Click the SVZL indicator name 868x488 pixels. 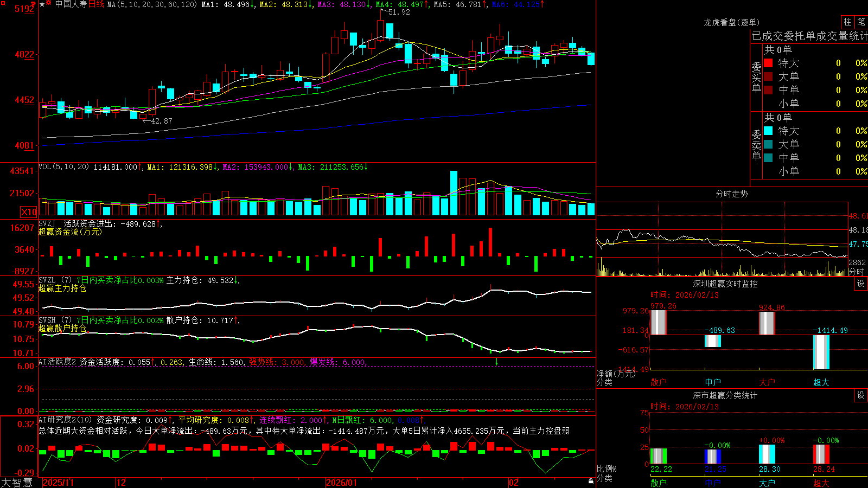(47, 280)
